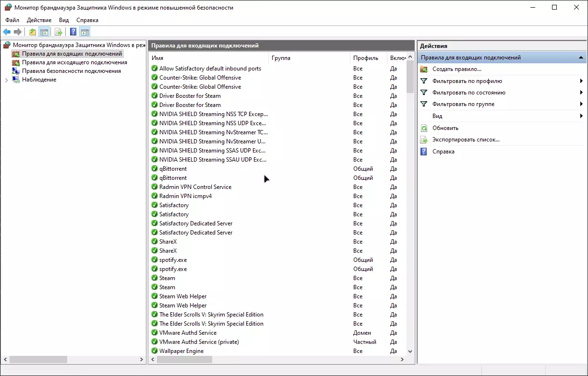Click the tree pane scroll right arrow
Image resolution: width=588 pixels, height=376 pixels.
point(142,359)
